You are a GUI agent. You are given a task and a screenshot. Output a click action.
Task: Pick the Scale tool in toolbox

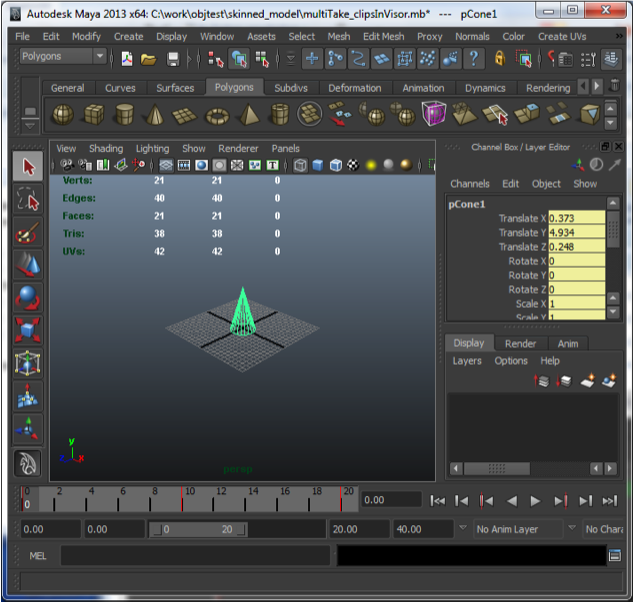click(28, 330)
